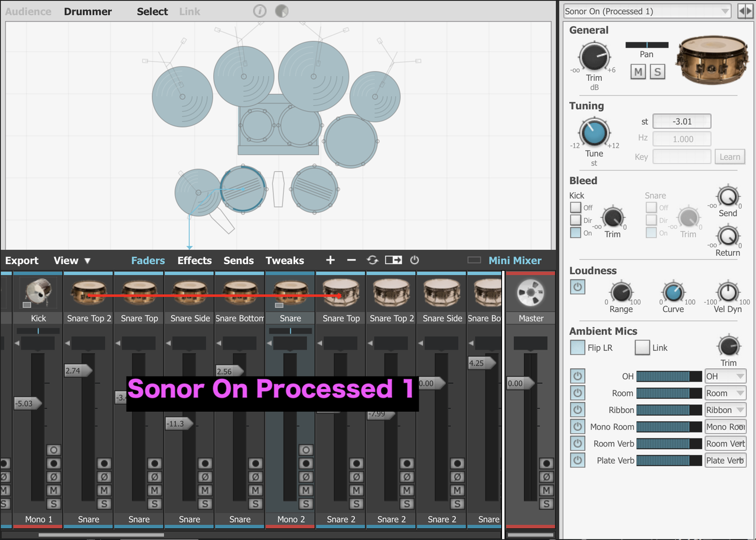Click the power icon in the mixer toolbar
The height and width of the screenshot is (540, 756).
click(x=415, y=261)
